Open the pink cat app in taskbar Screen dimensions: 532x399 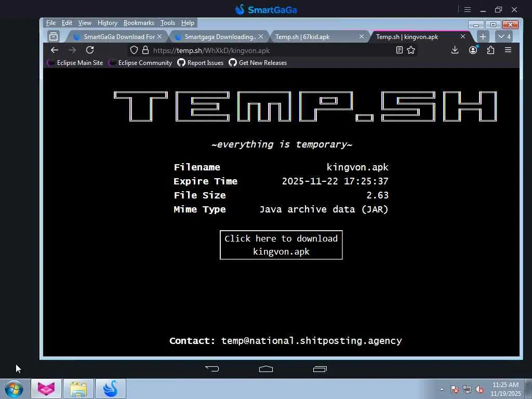coord(46,389)
